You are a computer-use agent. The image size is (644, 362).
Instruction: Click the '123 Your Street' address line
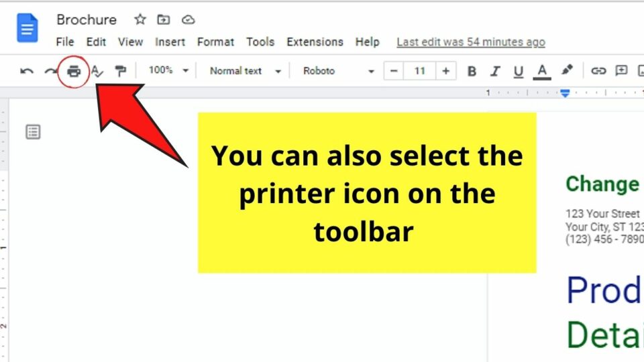[x=602, y=213]
